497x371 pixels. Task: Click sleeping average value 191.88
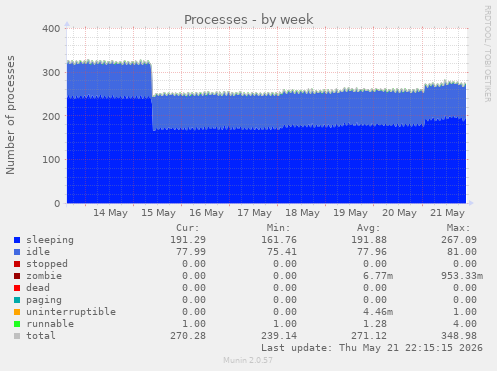(369, 240)
